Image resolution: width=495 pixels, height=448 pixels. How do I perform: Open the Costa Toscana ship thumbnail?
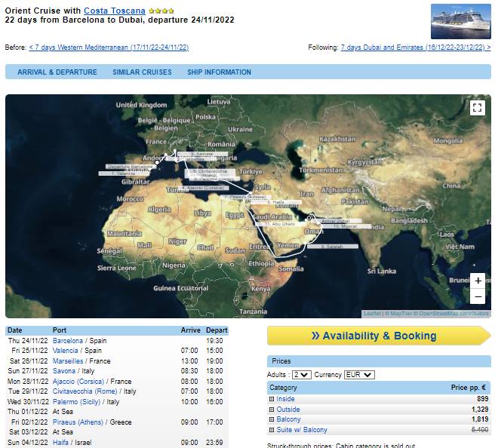[461, 21]
